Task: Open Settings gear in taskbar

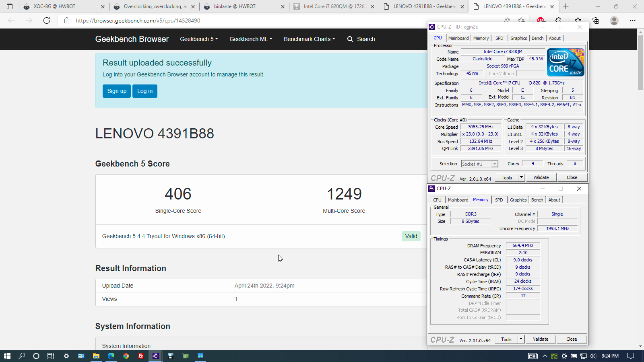Action: [66, 356]
